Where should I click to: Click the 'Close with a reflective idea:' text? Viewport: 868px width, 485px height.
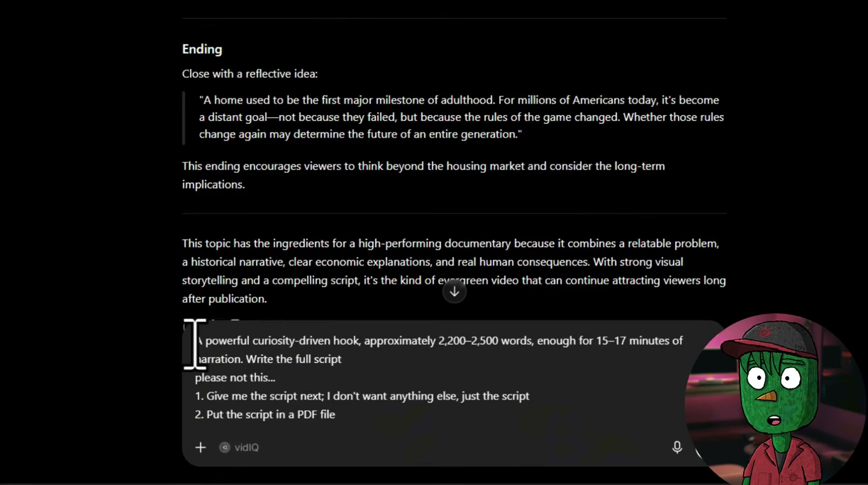tap(250, 74)
